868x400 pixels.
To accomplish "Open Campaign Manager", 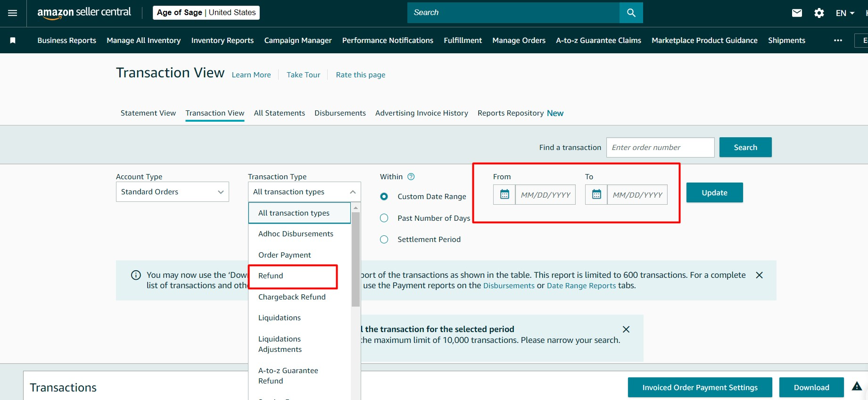I will [x=298, y=40].
